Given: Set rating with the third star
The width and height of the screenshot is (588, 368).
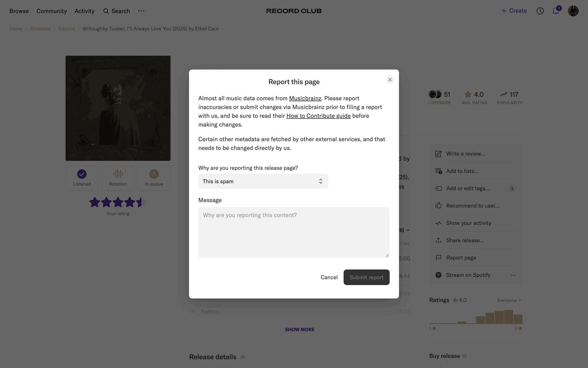Looking at the screenshot, I should (118, 202).
